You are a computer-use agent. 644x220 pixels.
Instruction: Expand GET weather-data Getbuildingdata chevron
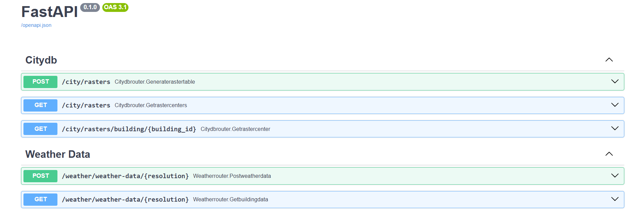(615, 199)
